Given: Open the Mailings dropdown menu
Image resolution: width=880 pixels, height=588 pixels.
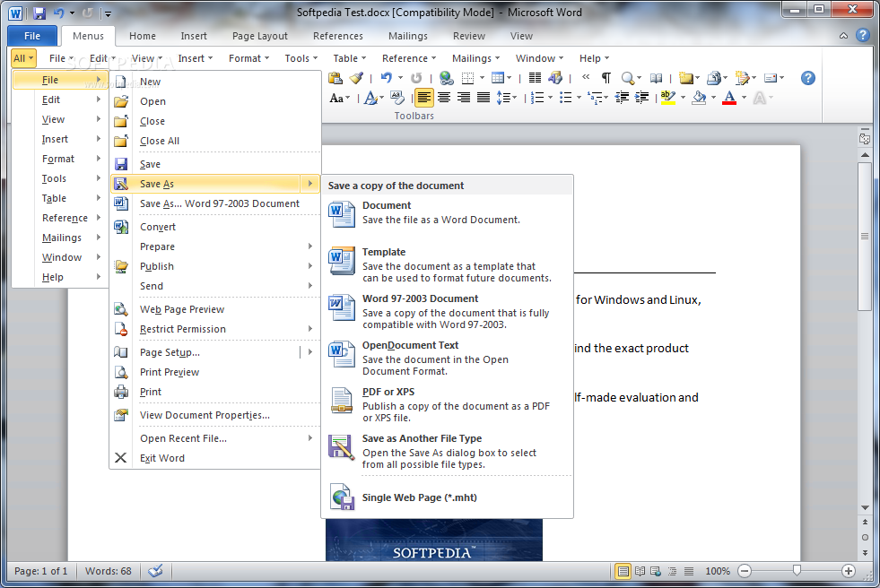Looking at the screenshot, I should pos(475,58).
